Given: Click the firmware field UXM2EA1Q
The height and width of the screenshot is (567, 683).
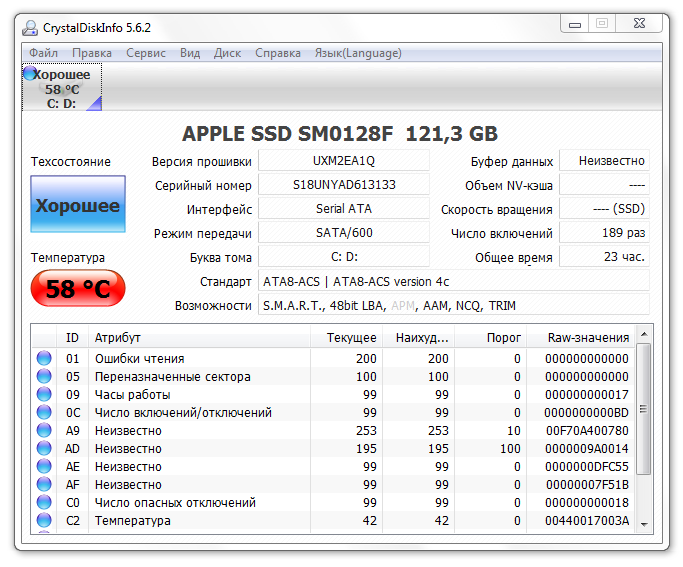Looking at the screenshot, I should [x=344, y=161].
